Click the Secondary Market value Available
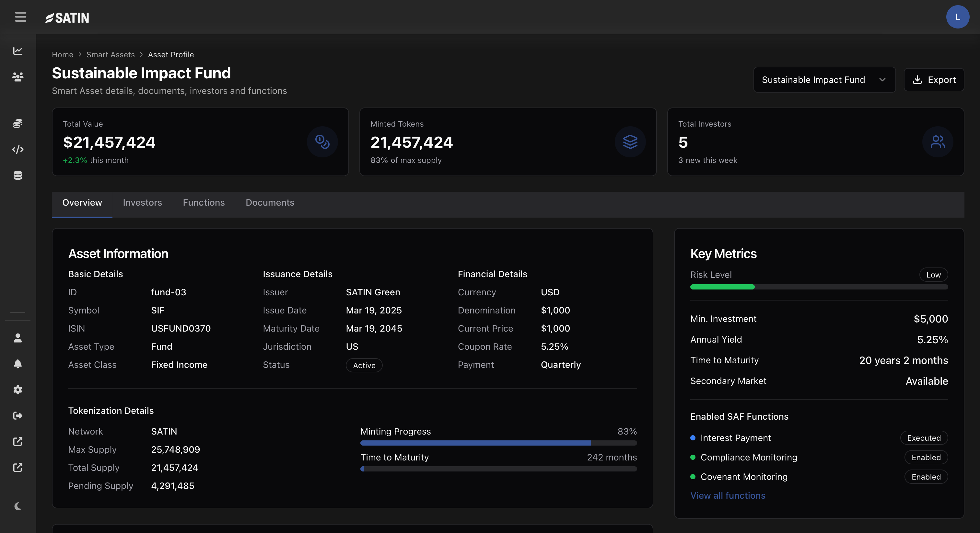980x533 pixels. point(927,381)
